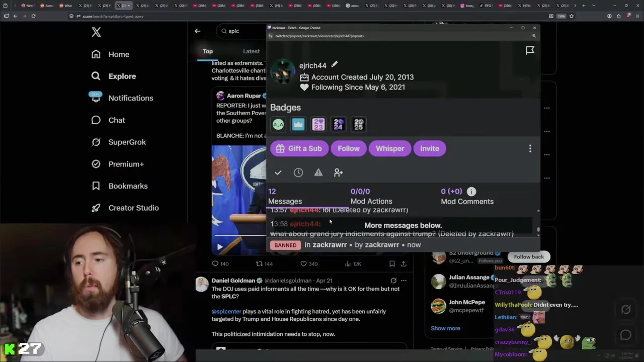644x362 pixels.
Task: Bookmark page with Chrome star icon
Action: 572,16
